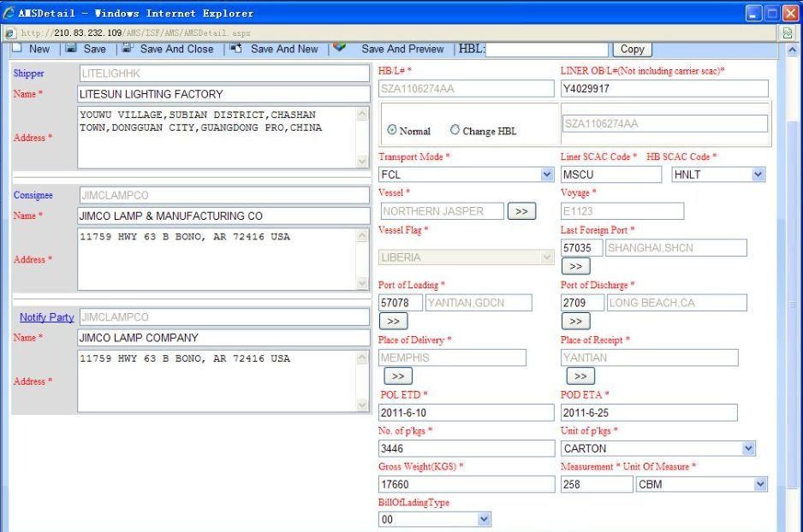
Task: Click the Internet Explorer logo in title bar
Action: 9,12
